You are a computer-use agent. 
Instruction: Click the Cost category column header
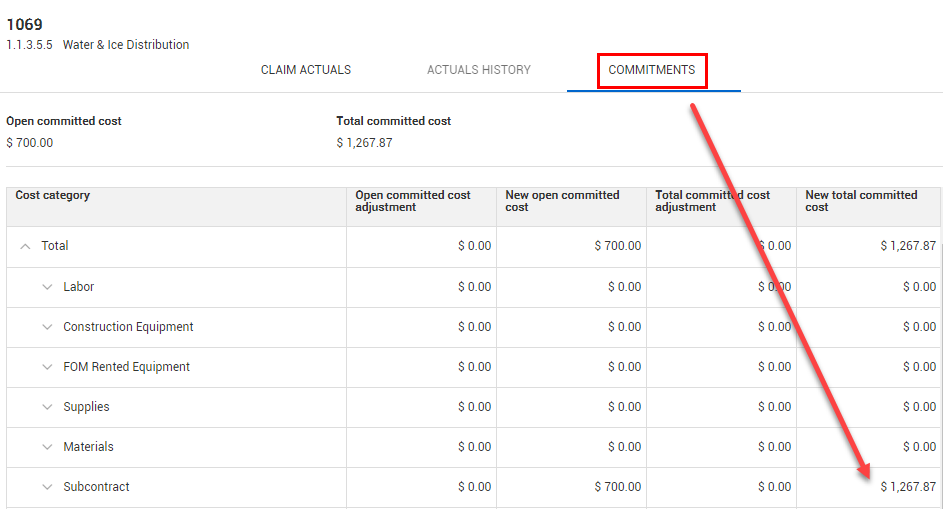click(x=53, y=196)
